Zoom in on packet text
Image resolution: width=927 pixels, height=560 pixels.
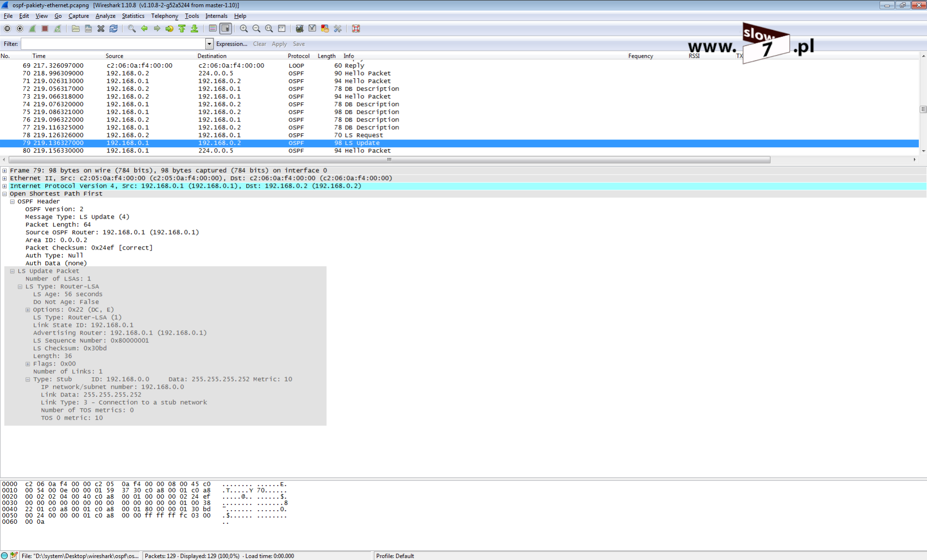pyautogui.click(x=244, y=29)
